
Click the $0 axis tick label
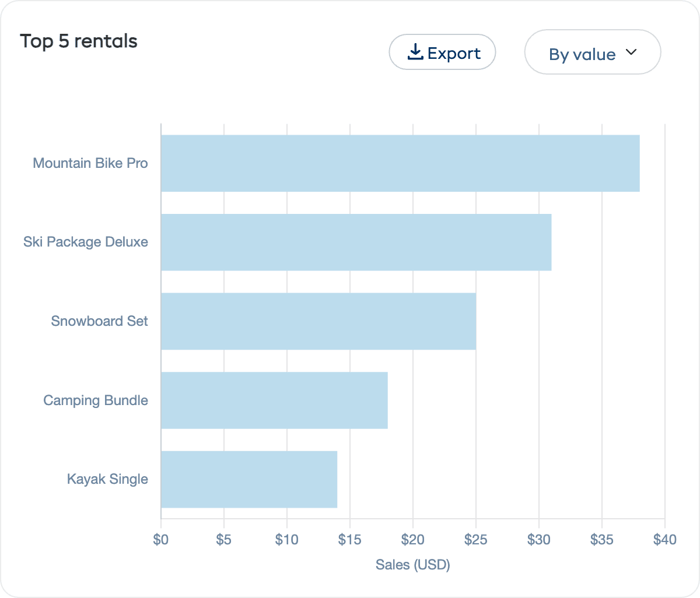pyautogui.click(x=161, y=540)
